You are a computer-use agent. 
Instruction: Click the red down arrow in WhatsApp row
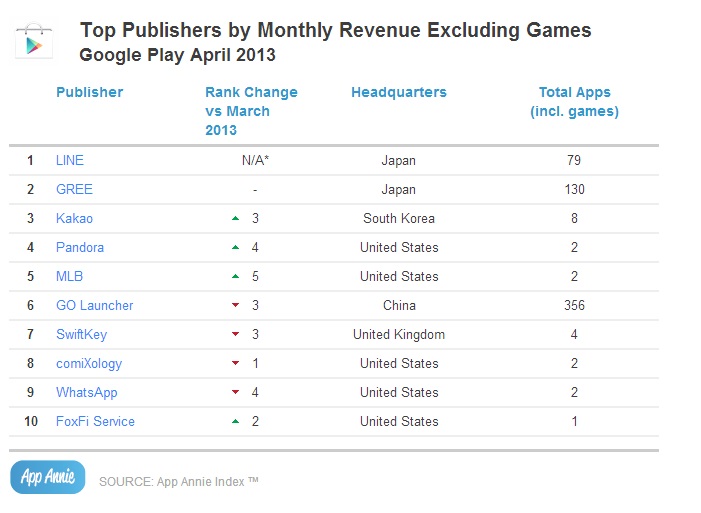click(x=236, y=392)
